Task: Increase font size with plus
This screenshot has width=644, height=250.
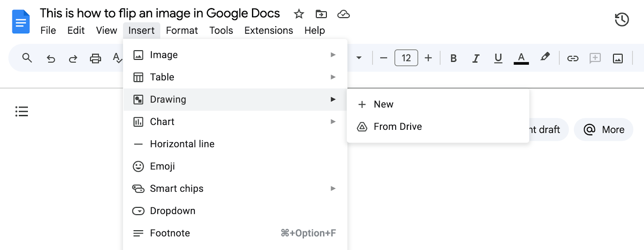Action: (x=428, y=58)
